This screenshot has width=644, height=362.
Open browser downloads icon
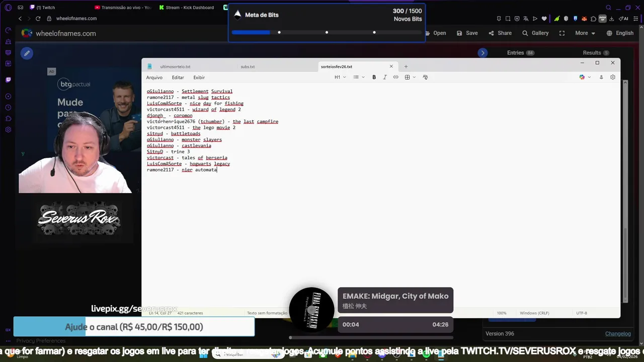611,19
